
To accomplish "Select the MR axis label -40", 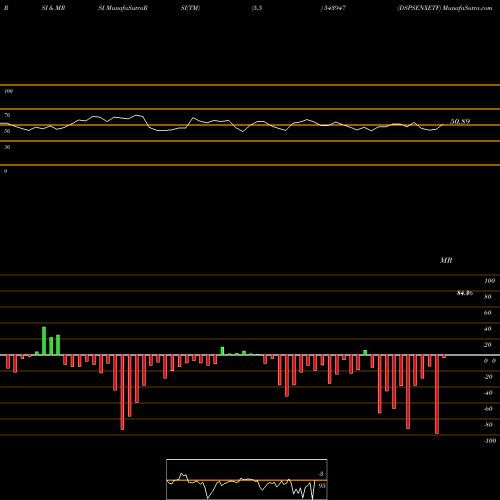I will (488, 393).
